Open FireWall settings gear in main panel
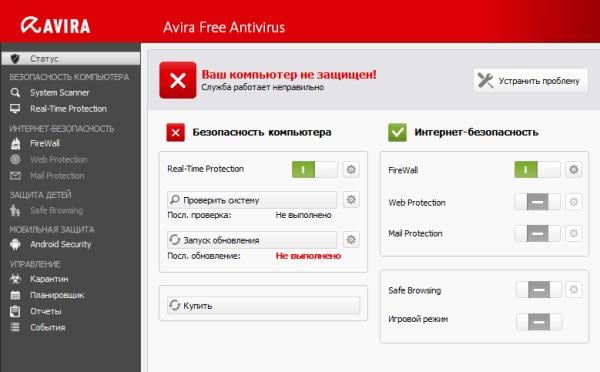Viewport: 600px width, 372px height. [x=574, y=169]
